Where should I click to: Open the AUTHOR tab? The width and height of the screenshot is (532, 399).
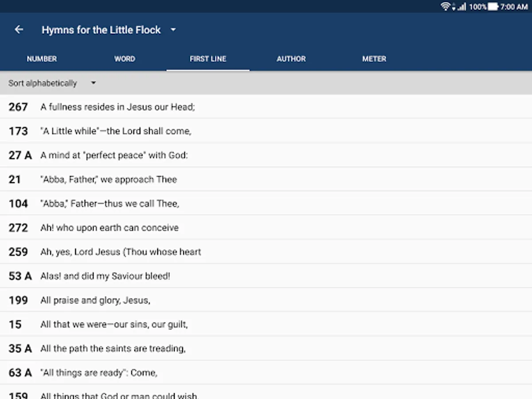(x=291, y=59)
